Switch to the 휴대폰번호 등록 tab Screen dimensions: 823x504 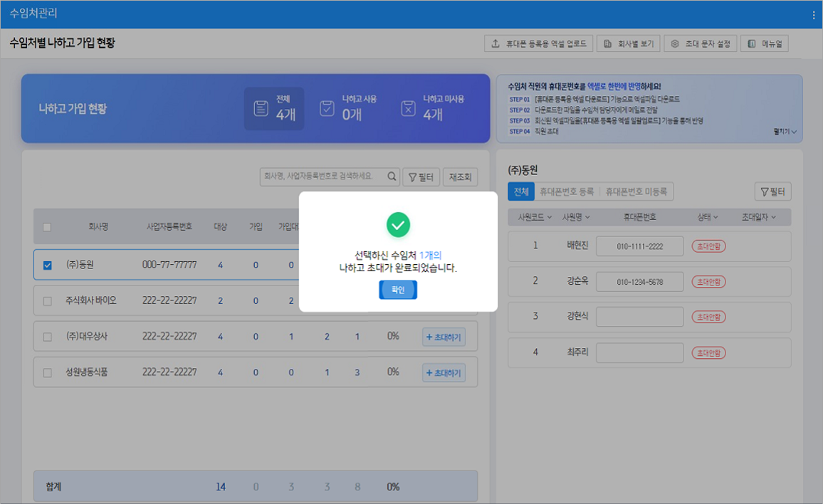(x=566, y=191)
